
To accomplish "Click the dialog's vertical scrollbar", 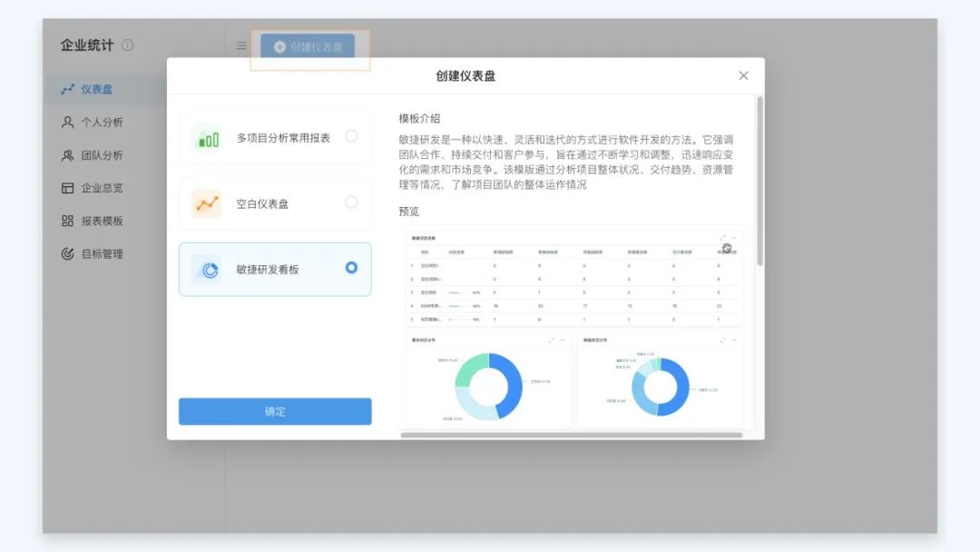I will [x=760, y=182].
